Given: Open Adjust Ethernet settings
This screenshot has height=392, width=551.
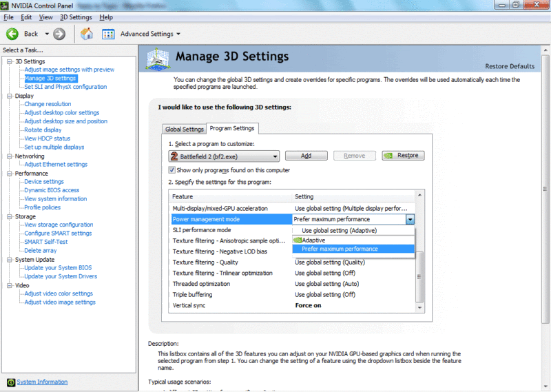Looking at the screenshot, I should pyautogui.click(x=56, y=165).
